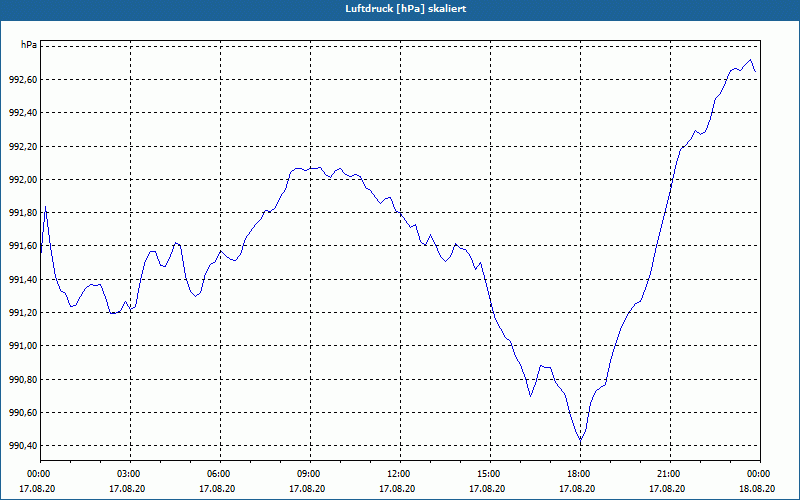Click the 21:00 time label
The width and height of the screenshot is (800, 500).
tap(670, 474)
